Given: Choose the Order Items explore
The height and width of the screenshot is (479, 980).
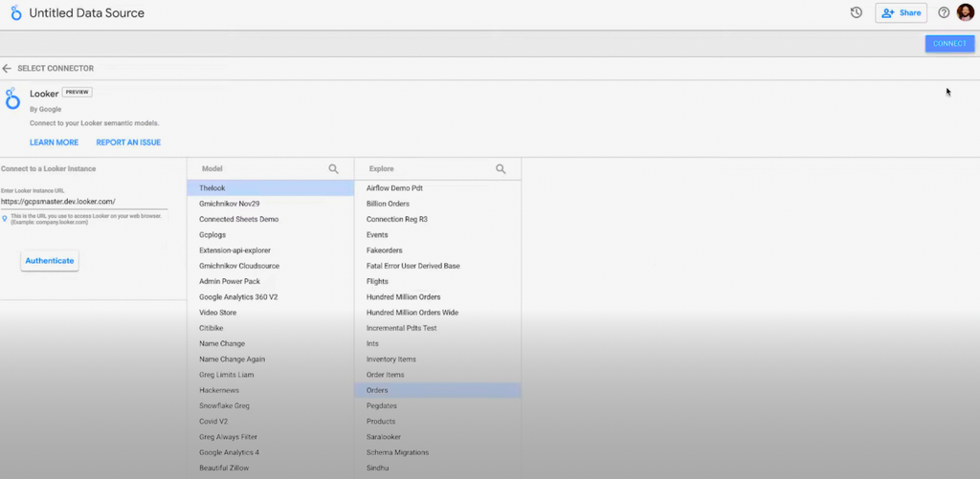Looking at the screenshot, I should click(x=437, y=375).
